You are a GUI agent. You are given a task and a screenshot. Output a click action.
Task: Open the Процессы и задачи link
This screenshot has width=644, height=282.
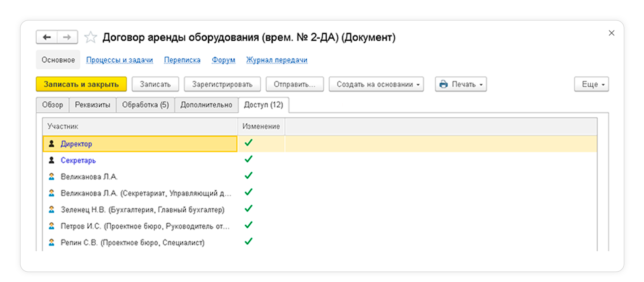point(119,60)
